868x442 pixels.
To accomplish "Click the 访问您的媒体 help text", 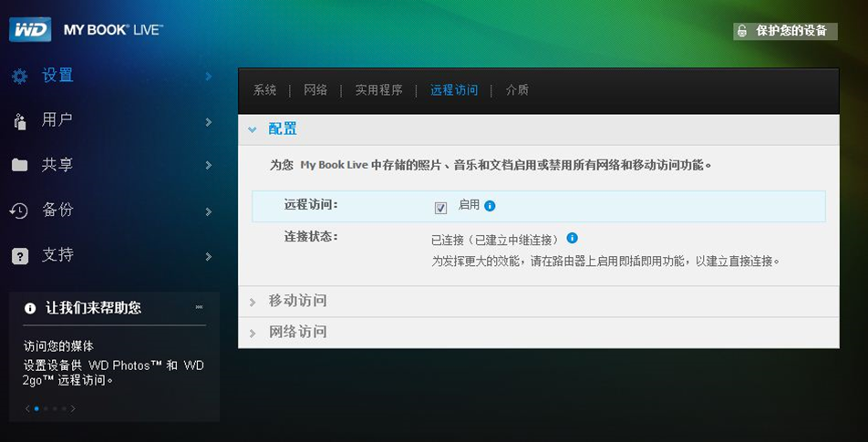I will tap(58, 346).
